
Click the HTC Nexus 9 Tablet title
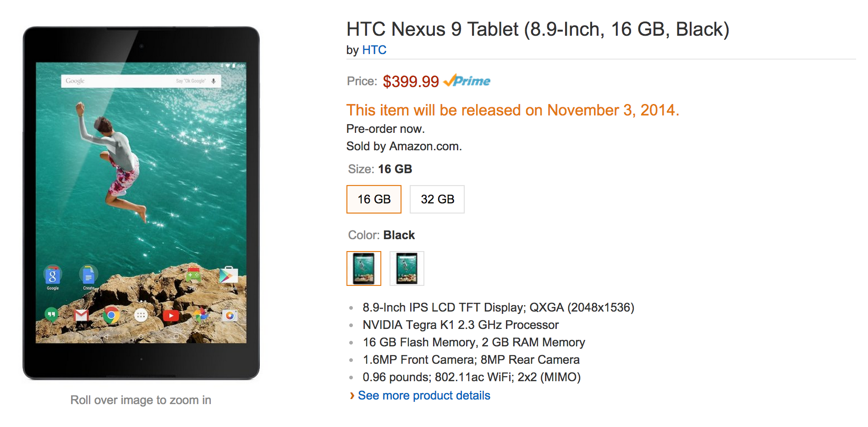pyautogui.click(x=538, y=29)
